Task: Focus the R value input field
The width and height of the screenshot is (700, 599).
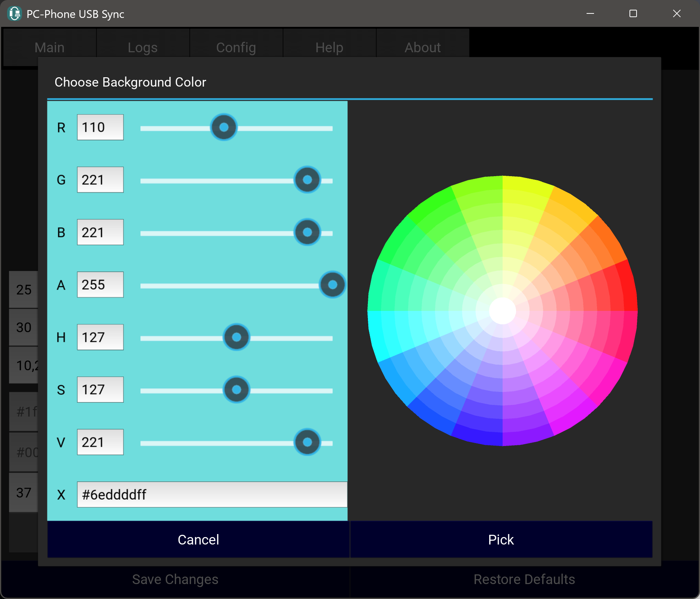Action: 100,128
